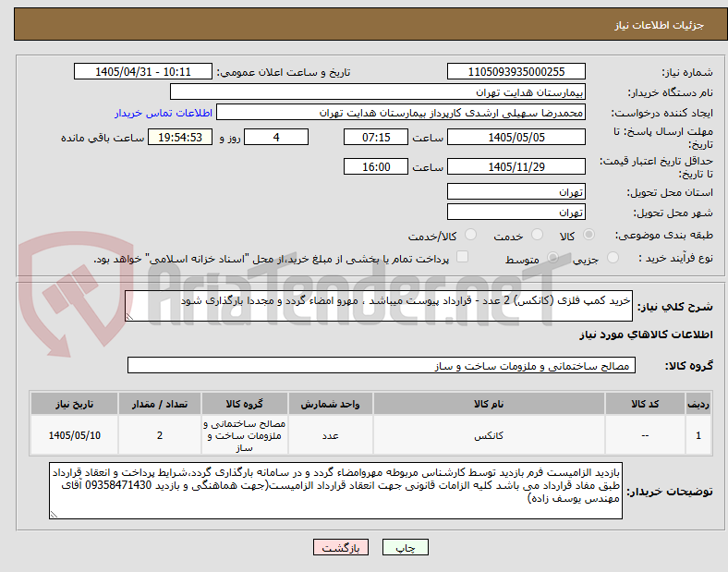The height and width of the screenshot is (572, 728).
Task: Click the کد کالا column header
Action: click(x=645, y=404)
